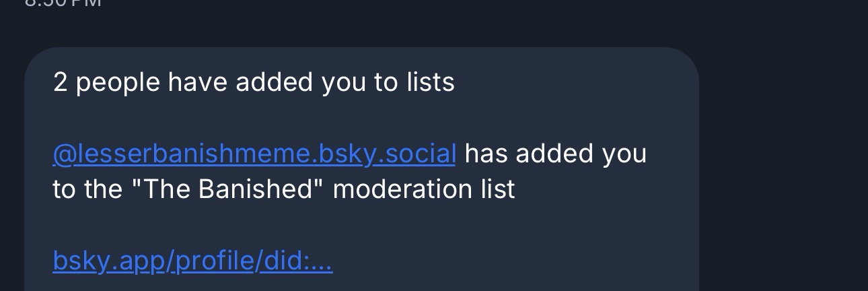
Task: Click the word "lists" in the headline
Action: [431, 82]
